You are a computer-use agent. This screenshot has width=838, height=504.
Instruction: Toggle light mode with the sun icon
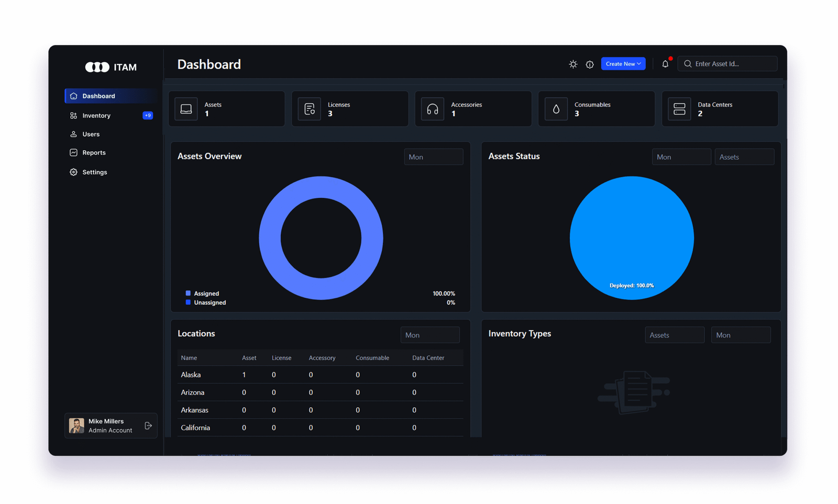tap(573, 64)
